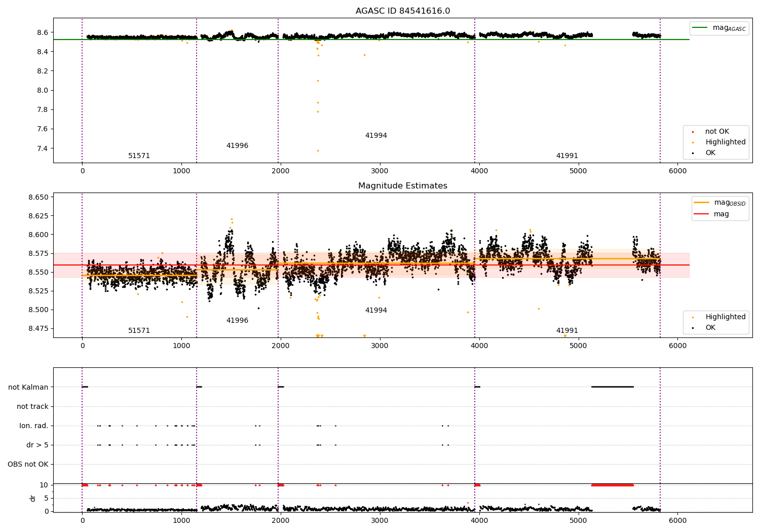Click the obsid label 41991 in middle plot
The height and width of the screenshot is (532, 760).
567,331
